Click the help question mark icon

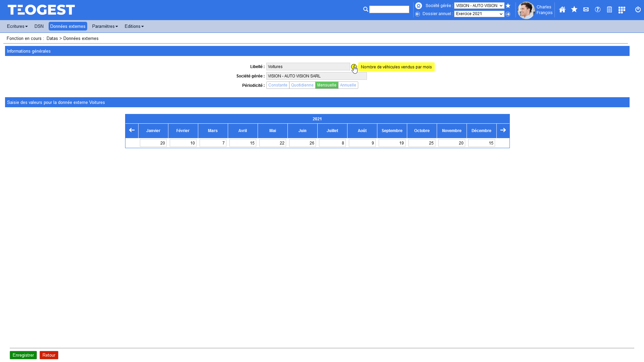pos(598,10)
